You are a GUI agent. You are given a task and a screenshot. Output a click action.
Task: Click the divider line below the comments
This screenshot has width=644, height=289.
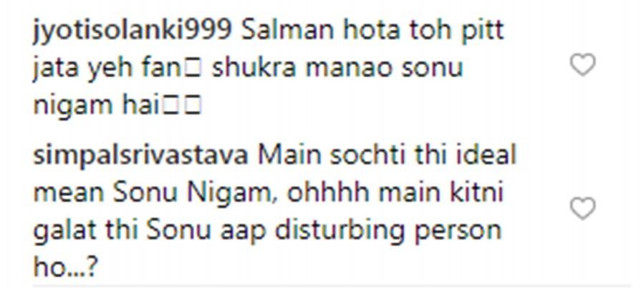331,285
